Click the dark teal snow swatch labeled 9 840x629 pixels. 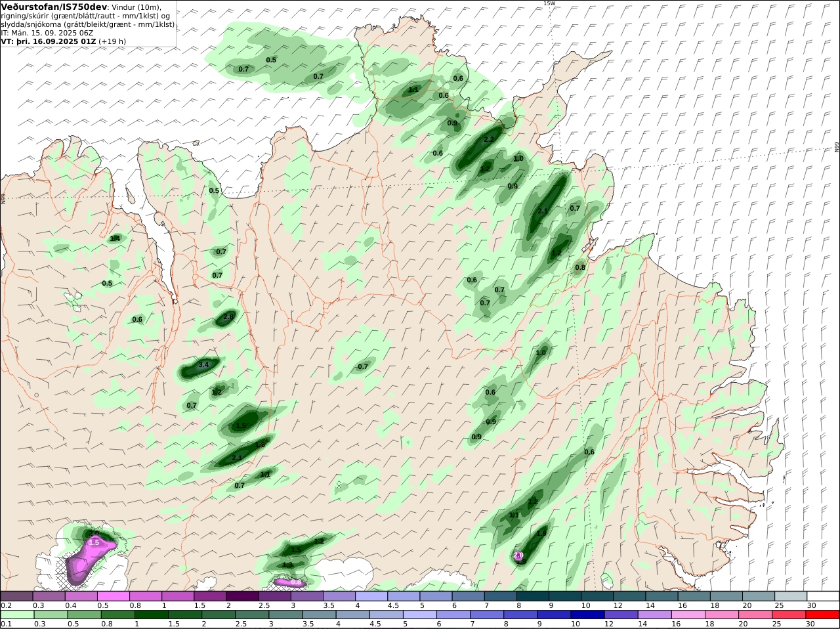coord(566,596)
